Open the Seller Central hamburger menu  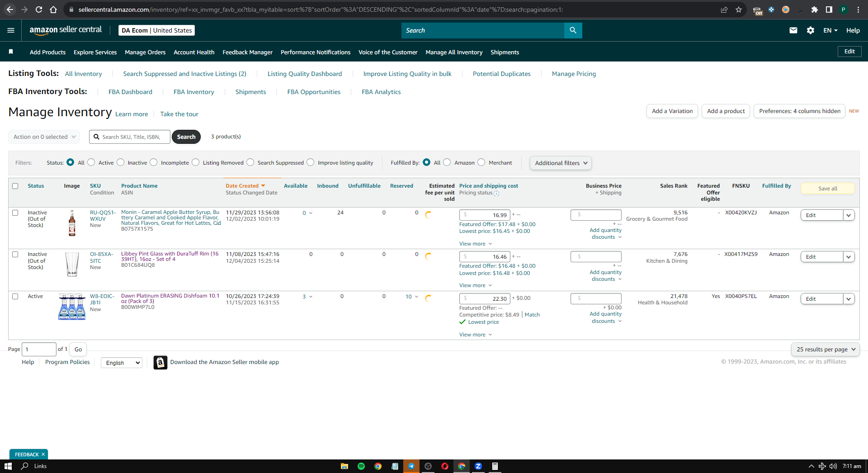pos(11,30)
